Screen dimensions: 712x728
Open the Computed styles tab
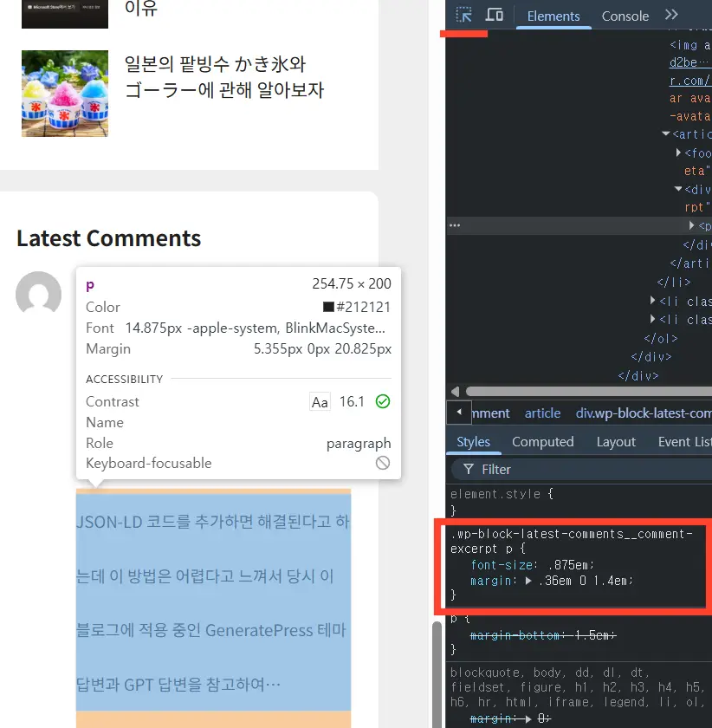point(542,441)
